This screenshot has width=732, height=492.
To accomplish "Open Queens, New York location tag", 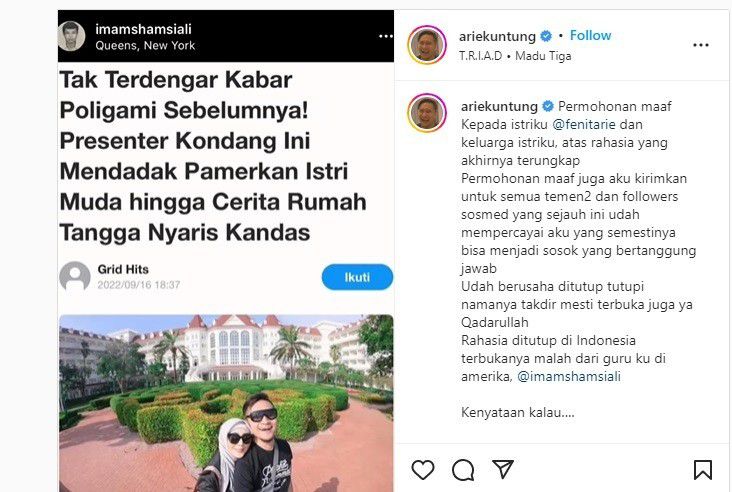I will [x=145, y=46].
